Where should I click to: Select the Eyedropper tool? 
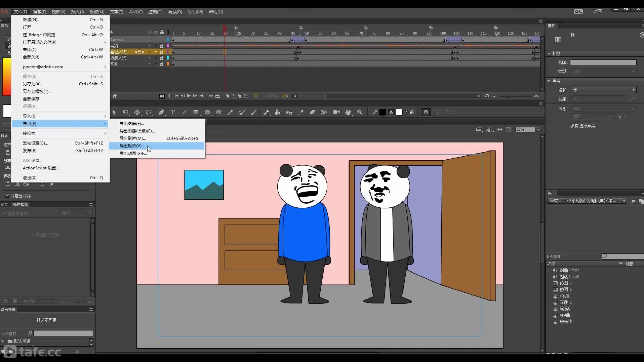click(301, 112)
